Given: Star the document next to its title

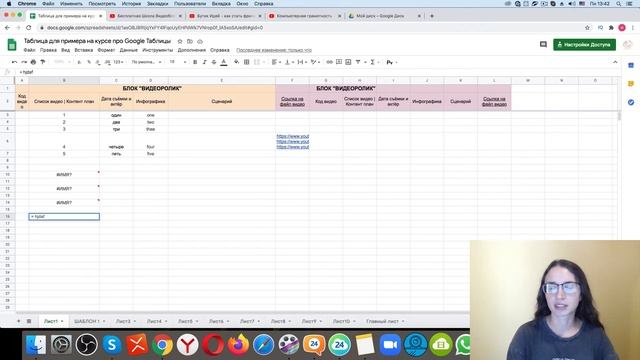Looking at the screenshot, I should [180, 41].
